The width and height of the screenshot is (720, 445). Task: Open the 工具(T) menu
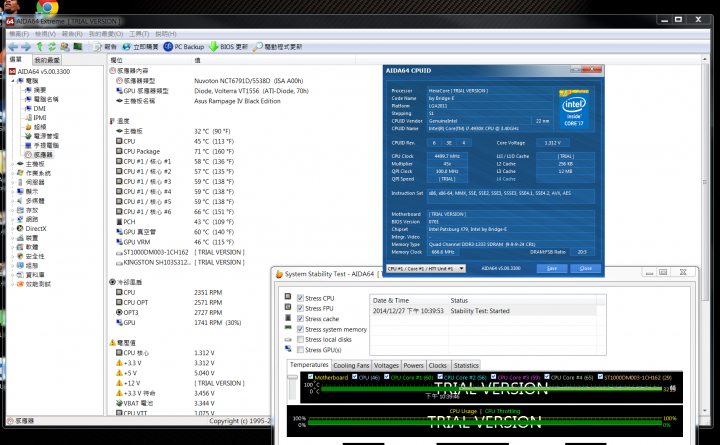coord(139,34)
